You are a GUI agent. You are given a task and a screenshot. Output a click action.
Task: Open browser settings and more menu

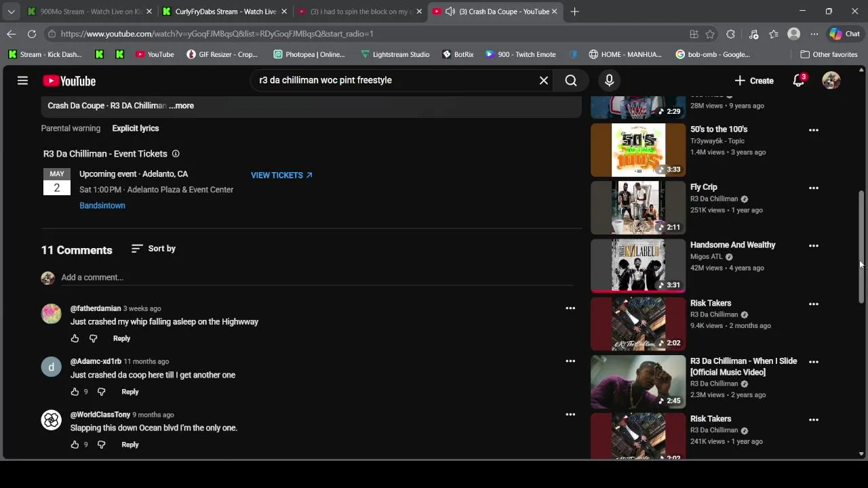(814, 34)
